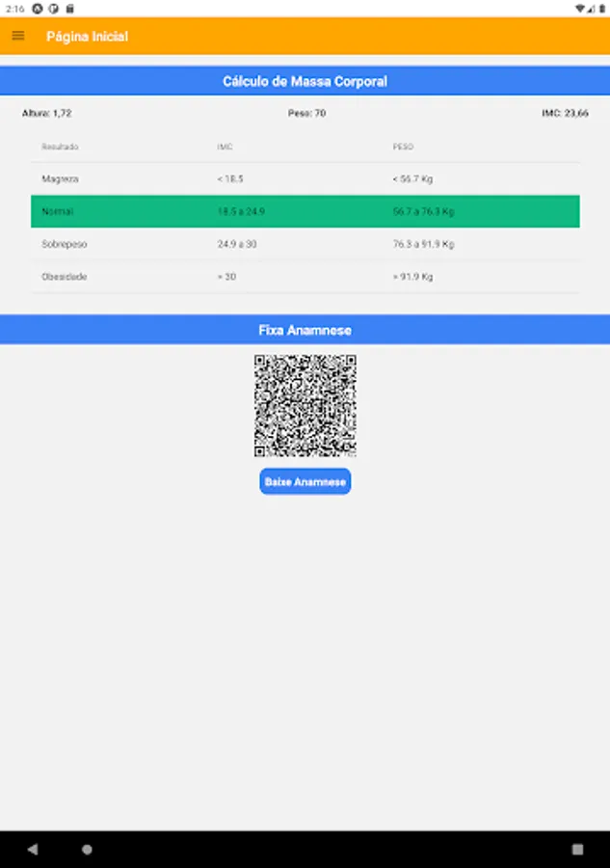
Task: Tap the battery icon in status bar
Action: (x=601, y=9)
